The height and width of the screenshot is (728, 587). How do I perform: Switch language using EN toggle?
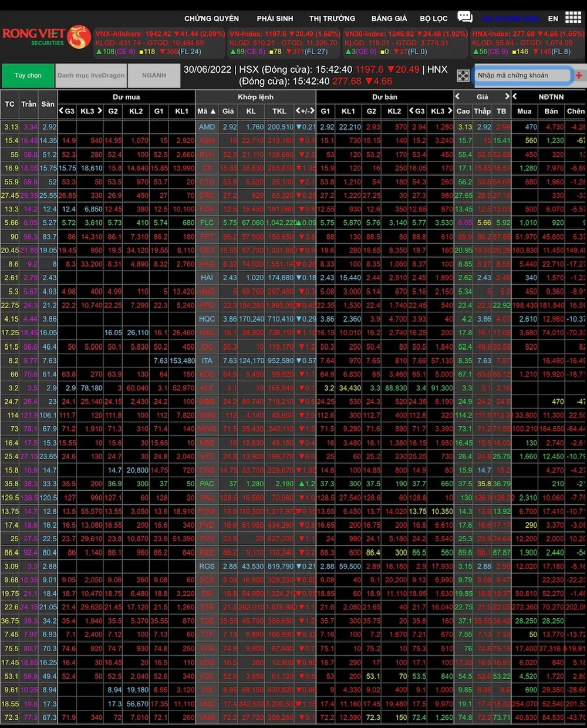coord(553,18)
